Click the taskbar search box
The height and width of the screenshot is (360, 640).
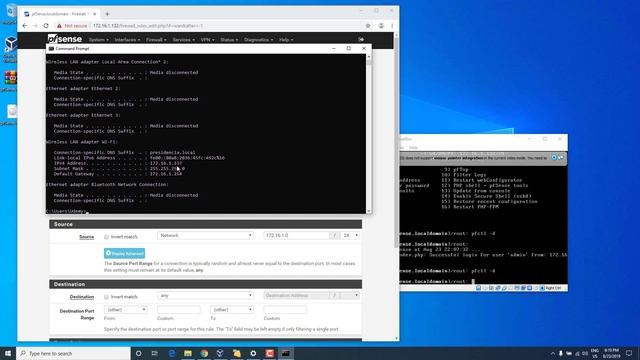73,353
